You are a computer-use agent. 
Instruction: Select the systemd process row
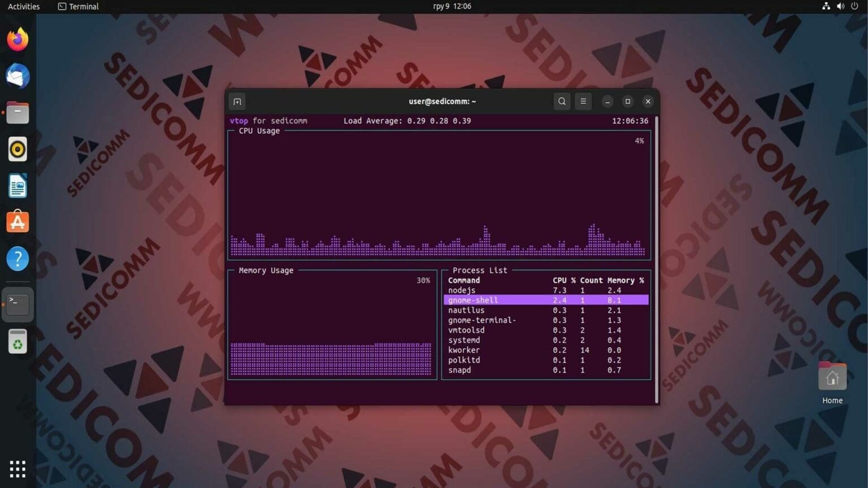pyautogui.click(x=546, y=340)
